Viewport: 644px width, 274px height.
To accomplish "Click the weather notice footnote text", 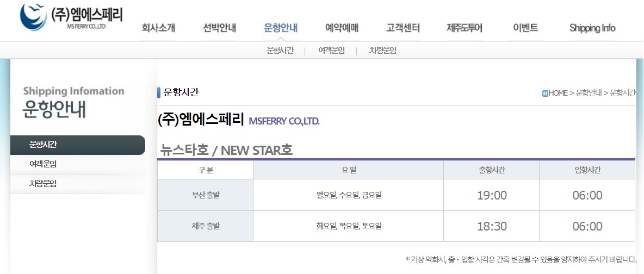I will point(521,259).
